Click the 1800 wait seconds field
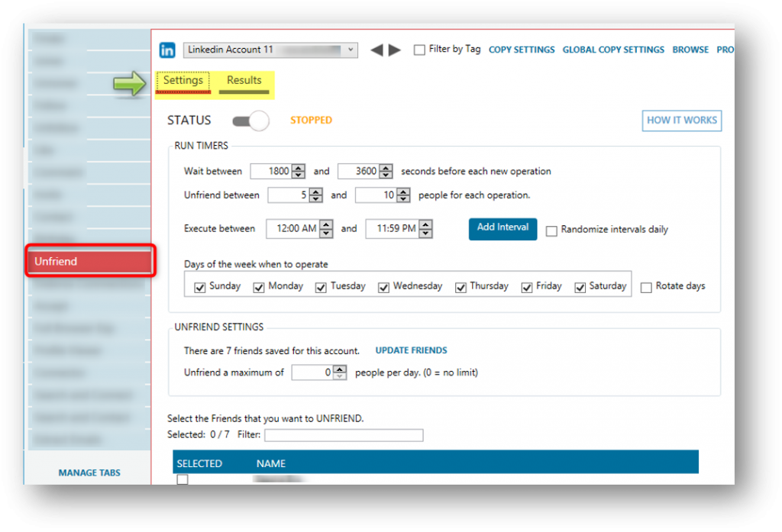Screen dimensions: 782x532 (271, 171)
